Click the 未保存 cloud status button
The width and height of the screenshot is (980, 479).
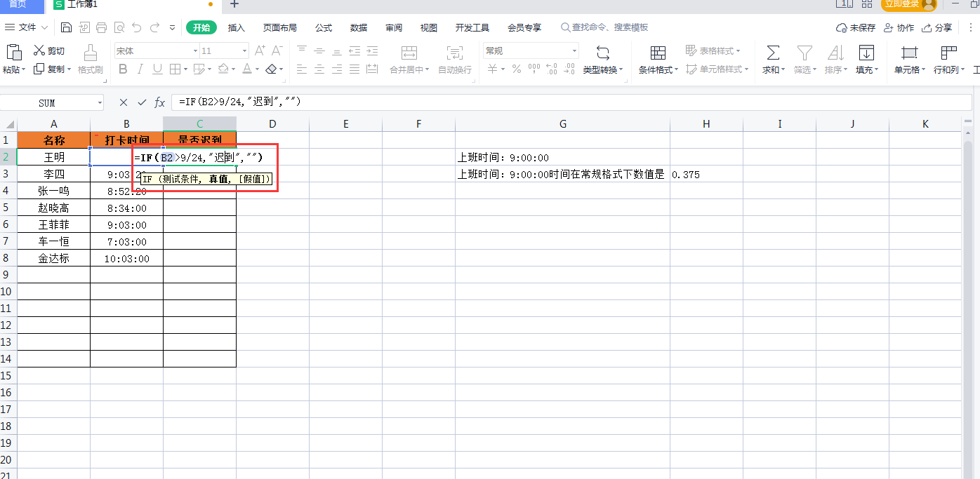click(x=856, y=28)
